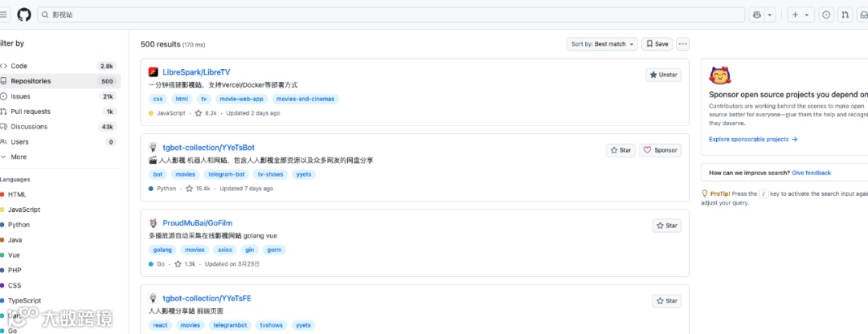Viewport: 868px width, 334px height.
Task: Select the axios topic tag
Action: pos(225,250)
